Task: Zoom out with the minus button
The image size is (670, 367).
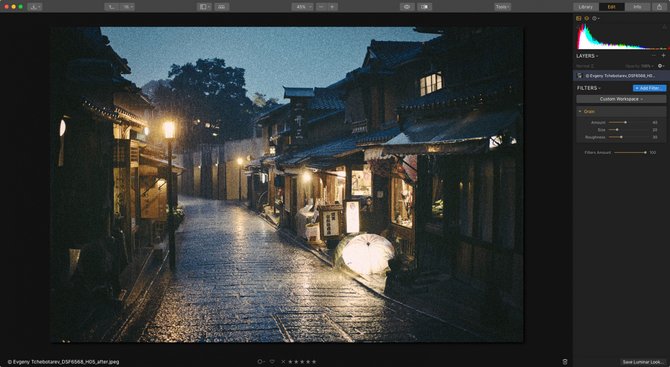Action: click(x=321, y=7)
